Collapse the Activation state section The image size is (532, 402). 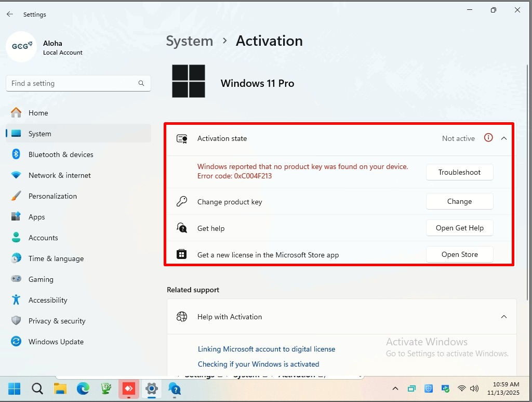[x=504, y=138]
